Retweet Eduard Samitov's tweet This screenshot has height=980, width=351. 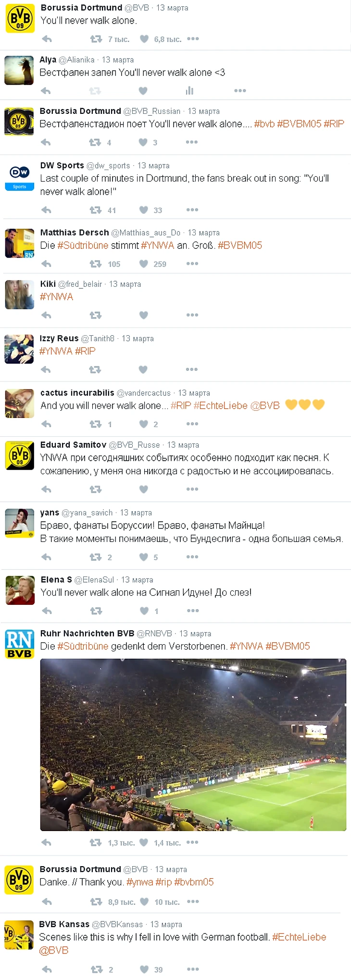coord(95,489)
